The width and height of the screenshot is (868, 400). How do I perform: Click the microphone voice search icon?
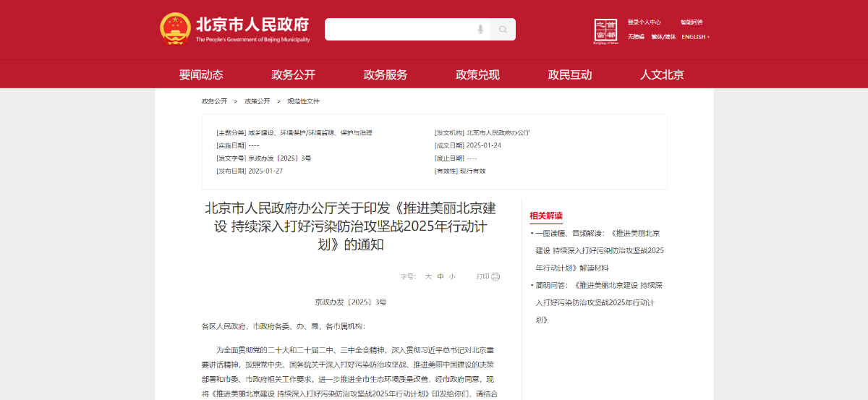pyautogui.click(x=480, y=30)
